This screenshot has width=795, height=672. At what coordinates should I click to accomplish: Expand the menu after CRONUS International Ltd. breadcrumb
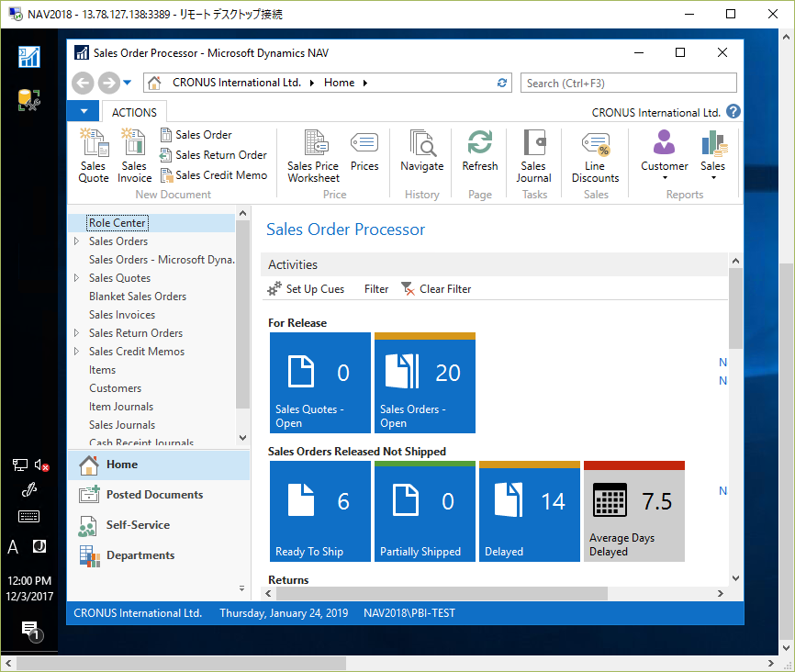(x=312, y=83)
